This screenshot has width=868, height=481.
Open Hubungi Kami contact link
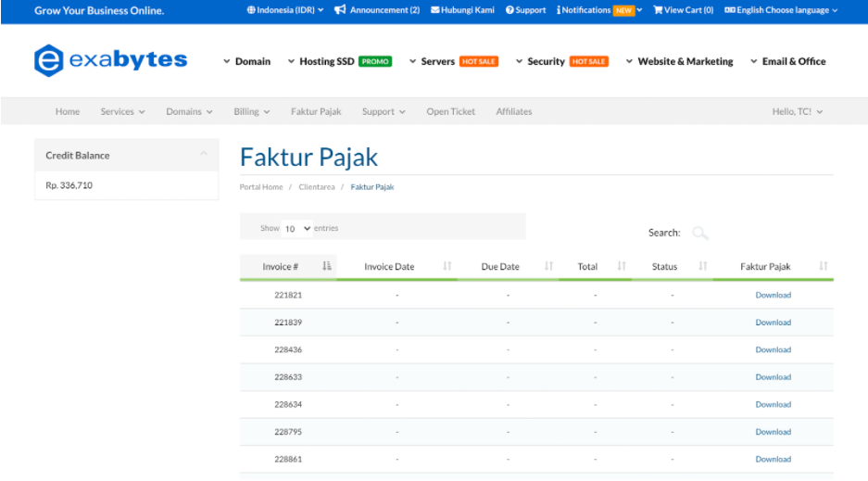(x=463, y=10)
